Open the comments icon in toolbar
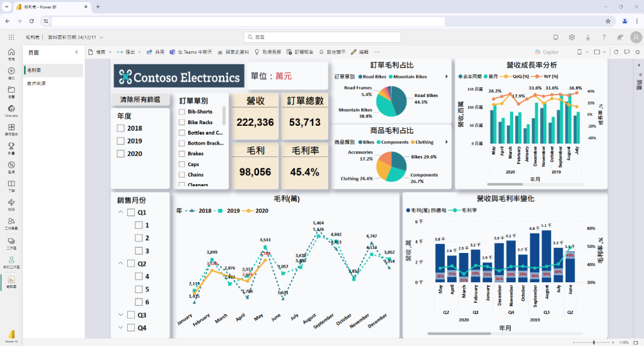 click(627, 52)
